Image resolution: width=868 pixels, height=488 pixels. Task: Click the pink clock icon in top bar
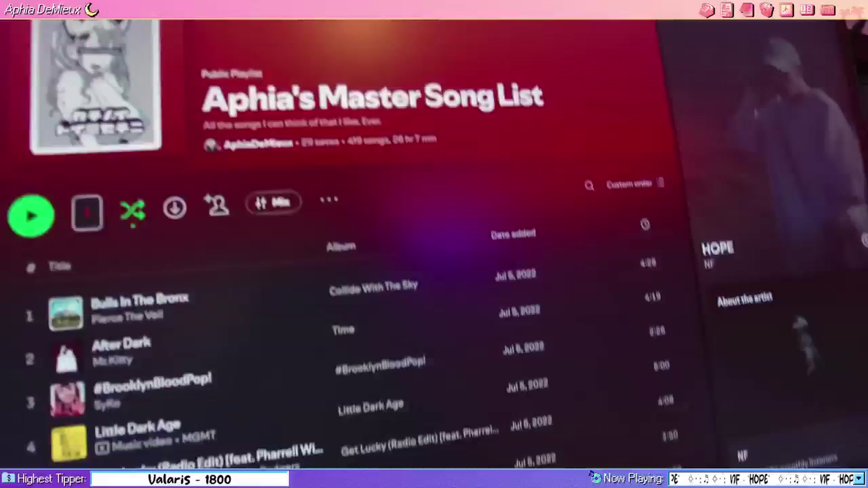787,10
